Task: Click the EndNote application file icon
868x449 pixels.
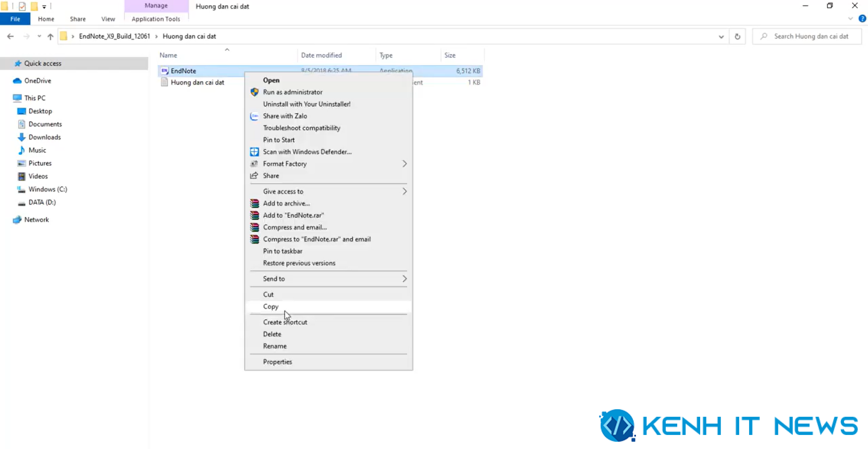Action: point(165,71)
